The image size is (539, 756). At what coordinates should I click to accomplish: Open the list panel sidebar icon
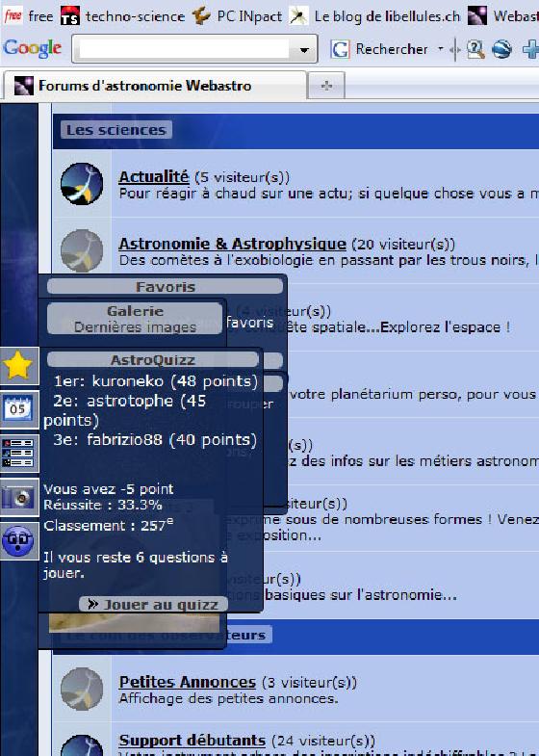click(19, 454)
